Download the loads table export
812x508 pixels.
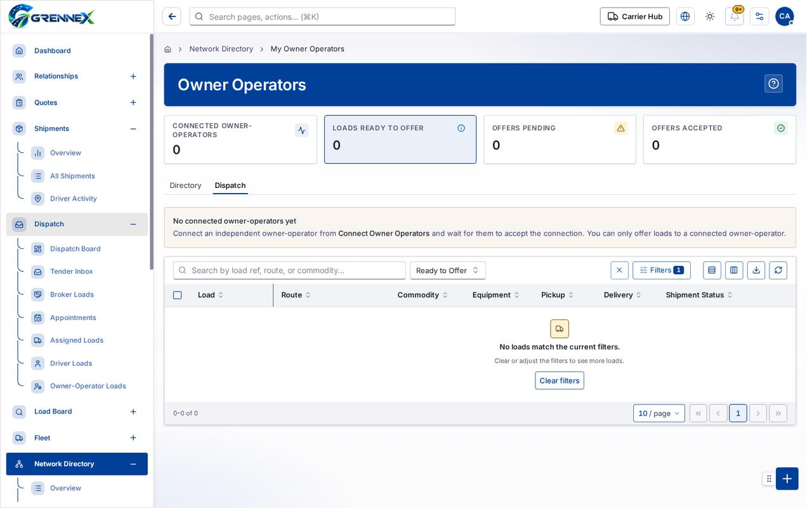pyautogui.click(x=756, y=271)
